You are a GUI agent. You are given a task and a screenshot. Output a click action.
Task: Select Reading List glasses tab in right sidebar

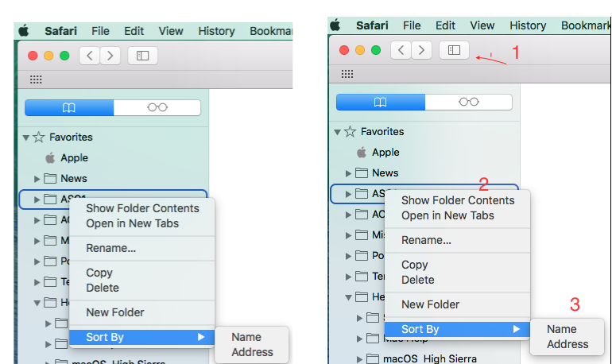click(x=469, y=103)
